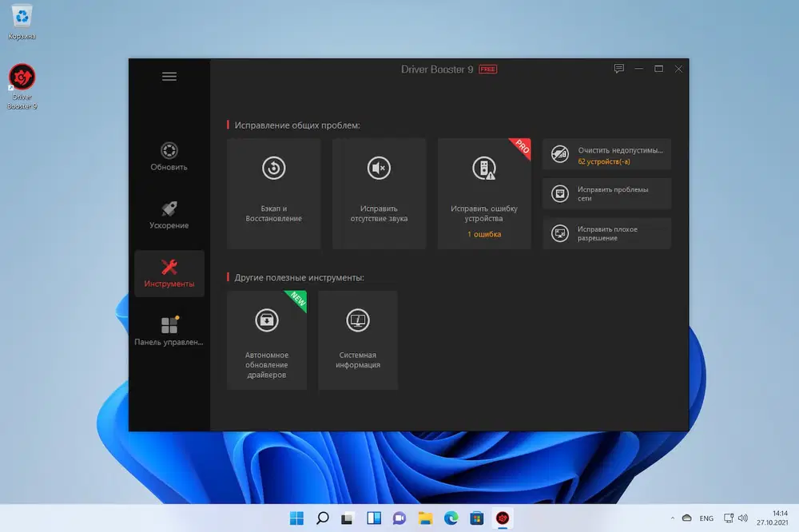Screen dimensions: 799x532
Task: Open Исправить проблемы сети tool
Action: [x=606, y=193]
